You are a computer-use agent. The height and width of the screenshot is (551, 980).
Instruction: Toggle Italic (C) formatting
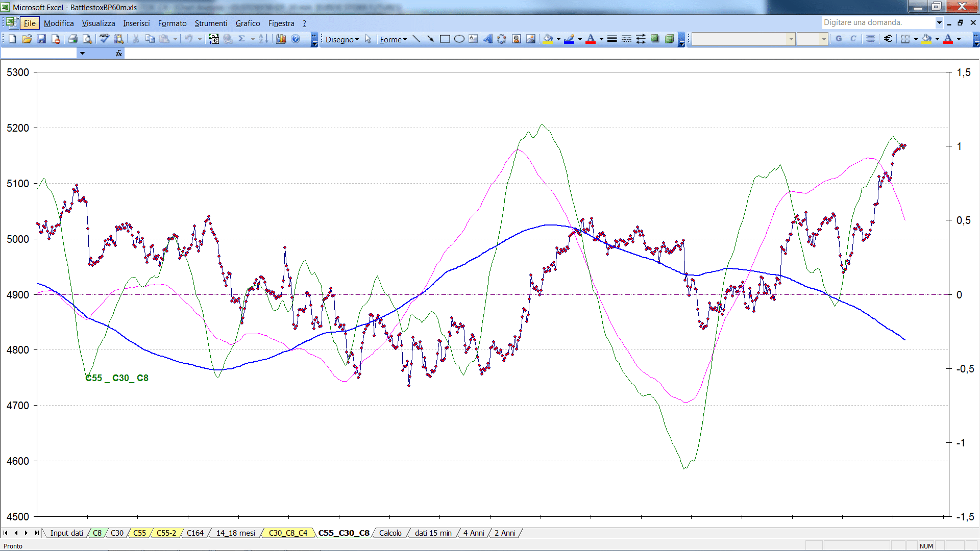pos(853,39)
